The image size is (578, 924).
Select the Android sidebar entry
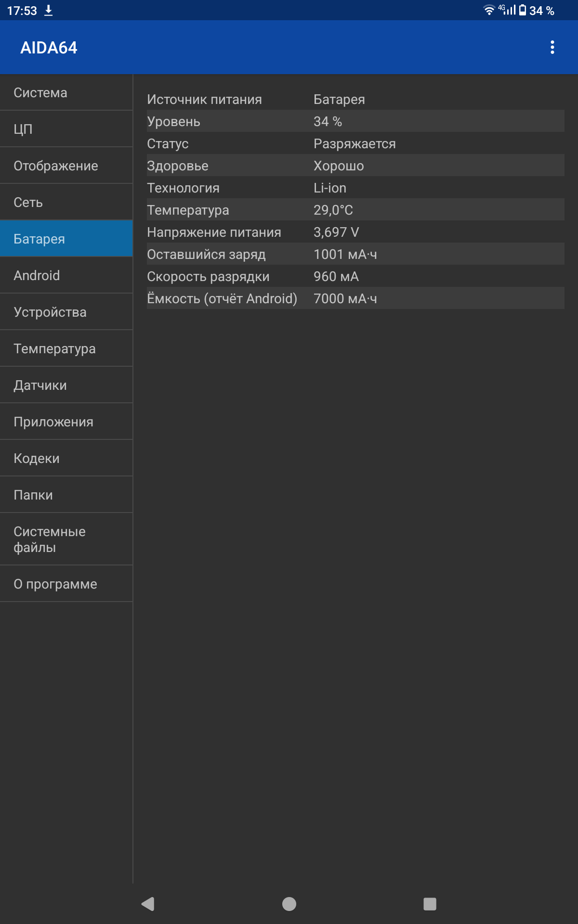click(66, 275)
